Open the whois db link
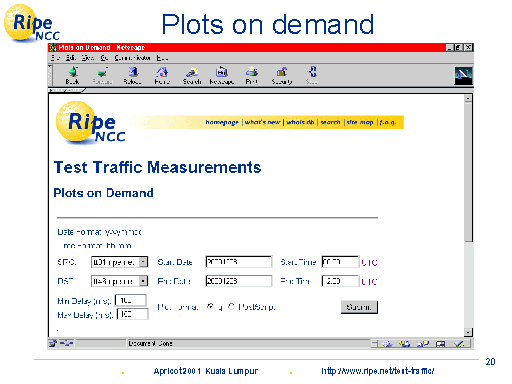The image size is (512, 384). (300, 122)
